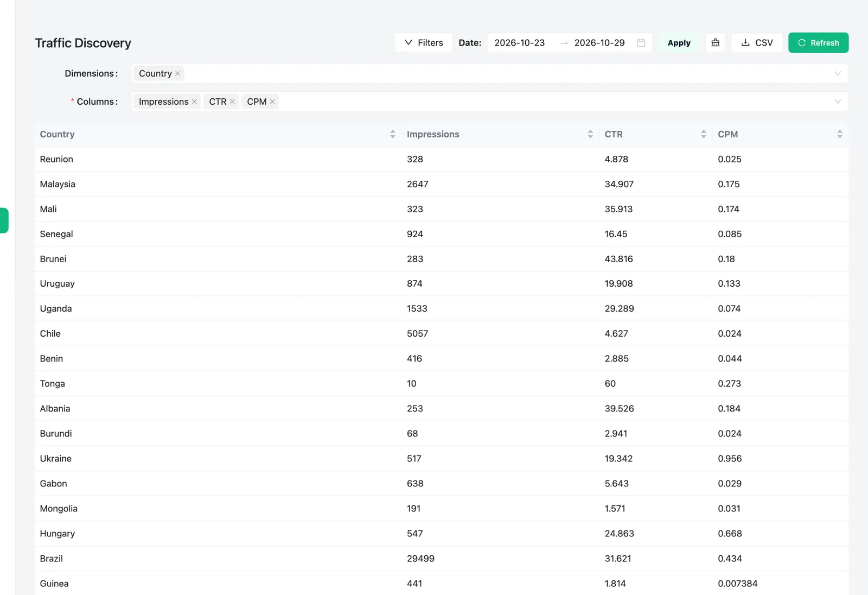Viewport: 868px width, 595px height.
Task: Click the Refresh circular arrow icon
Action: click(802, 43)
